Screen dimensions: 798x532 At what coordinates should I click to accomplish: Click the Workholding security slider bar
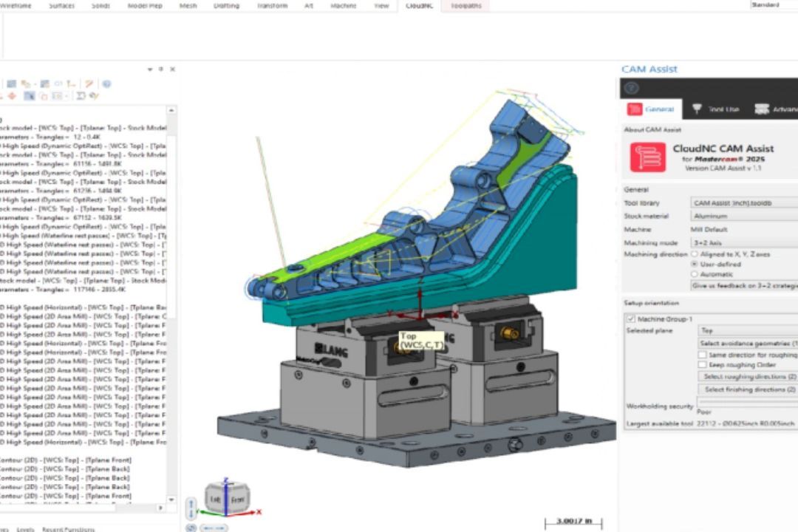click(x=747, y=402)
